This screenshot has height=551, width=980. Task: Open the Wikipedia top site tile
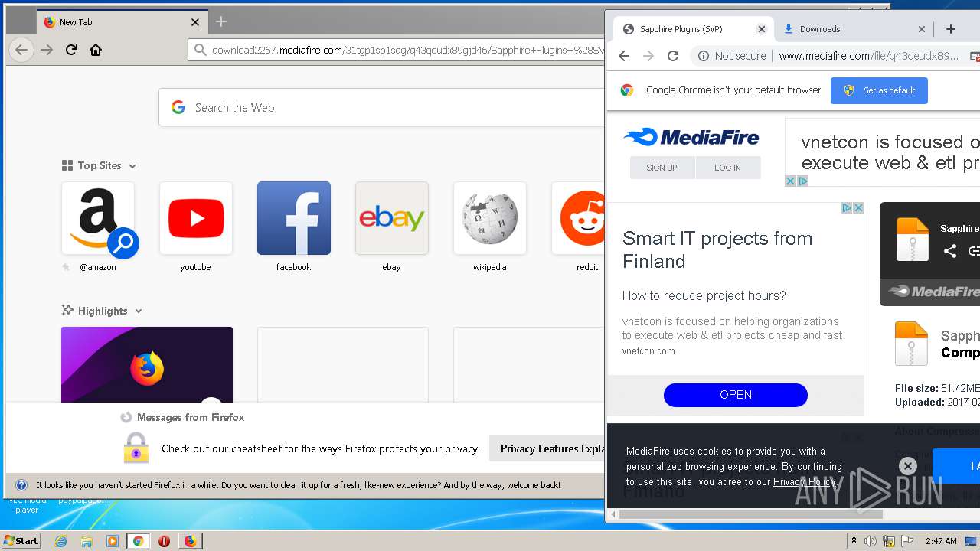(490, 218)
